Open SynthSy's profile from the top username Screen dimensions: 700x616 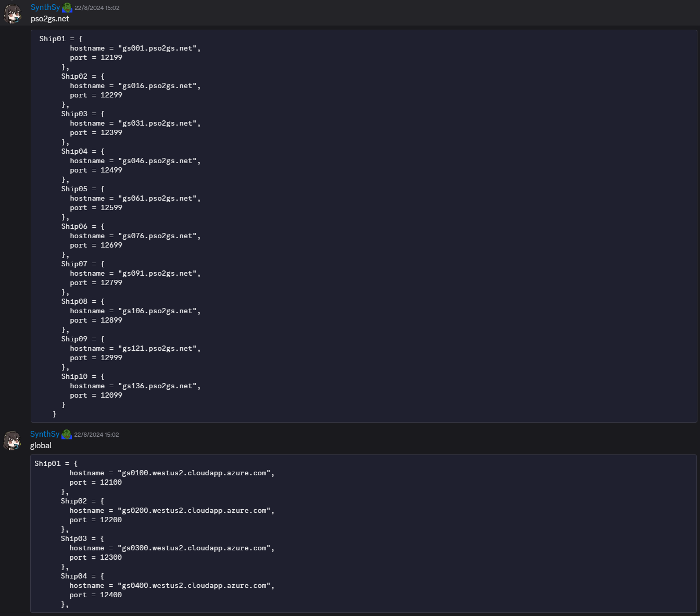click(45, 7)
